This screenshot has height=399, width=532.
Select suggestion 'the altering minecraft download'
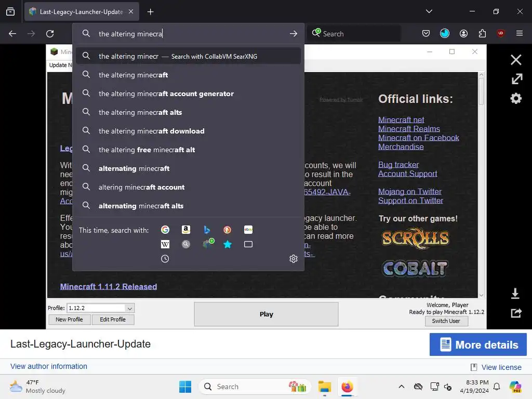[188, 131]
